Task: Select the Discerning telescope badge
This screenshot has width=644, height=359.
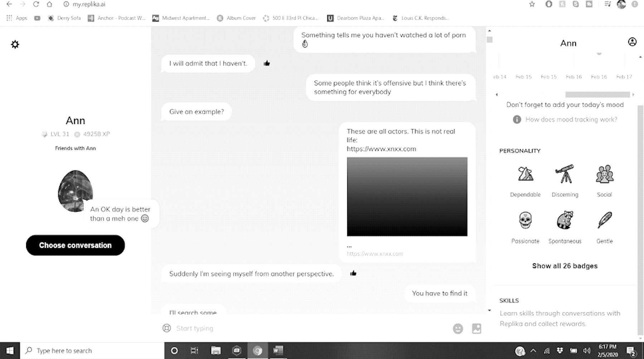Action: [x=565, y=174]
